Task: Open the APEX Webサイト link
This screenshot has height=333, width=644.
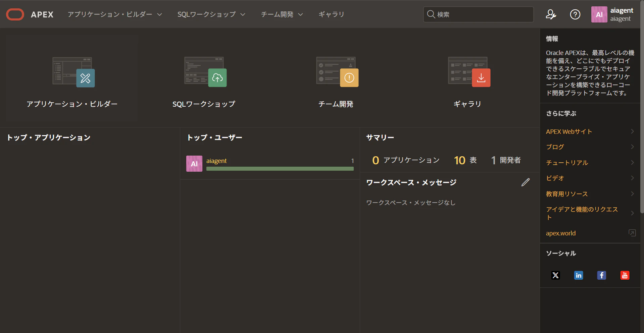Action: tap(569, 131)
